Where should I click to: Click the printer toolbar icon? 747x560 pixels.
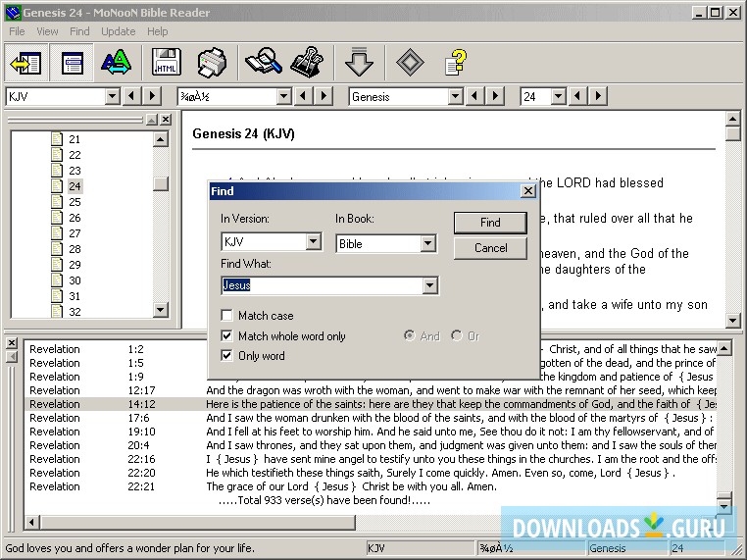tap(212, 63)
